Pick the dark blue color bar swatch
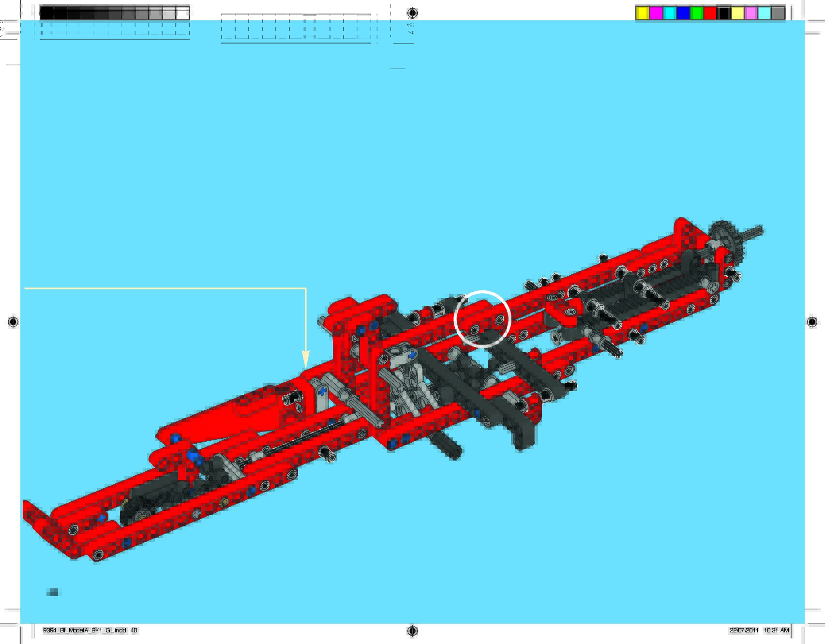Image resolution: width=825 pixels, height=644 pixels. click(683, 13)
